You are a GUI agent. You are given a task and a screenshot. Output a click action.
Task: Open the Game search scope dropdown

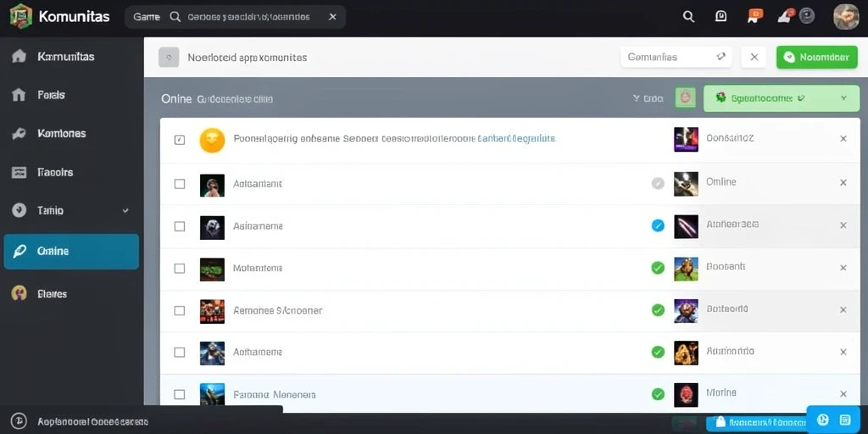(147, 17)
